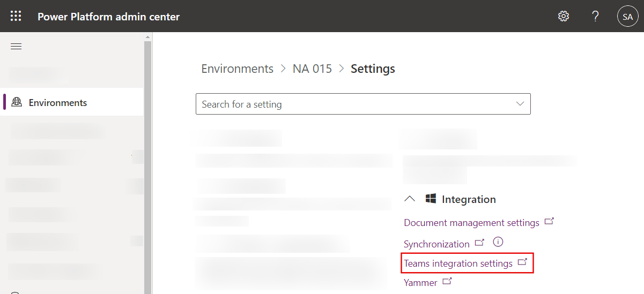Open the SA account avatar
The height and width of the screenshot is (294, 644).
pos(627,17)
